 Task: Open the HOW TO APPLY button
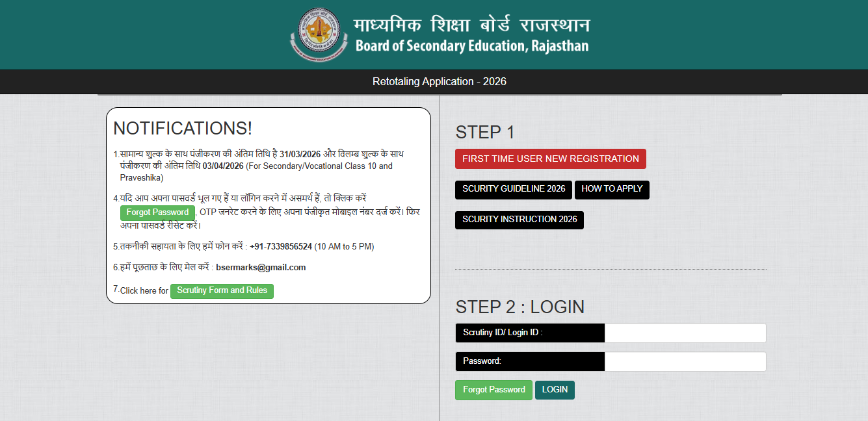(x=611, y=189)
